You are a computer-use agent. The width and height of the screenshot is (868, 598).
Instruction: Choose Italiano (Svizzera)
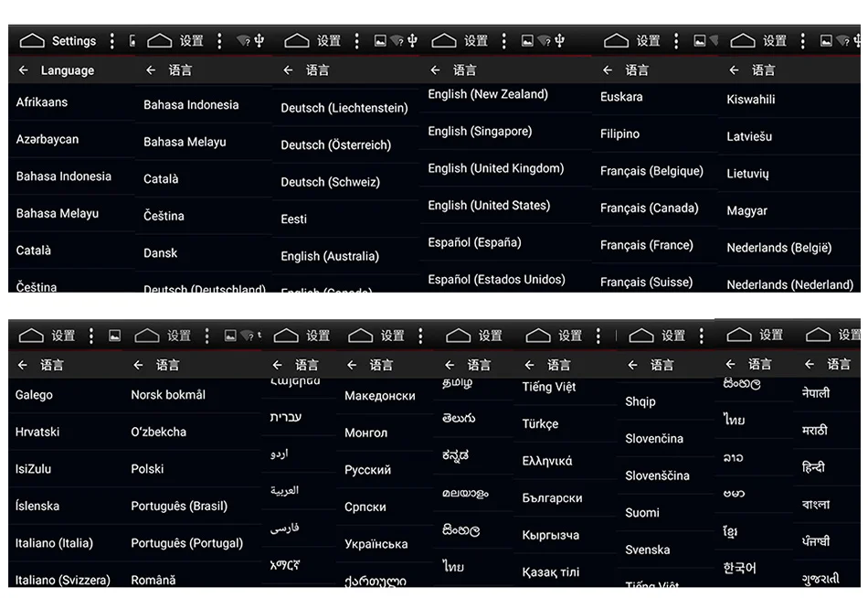62,580
